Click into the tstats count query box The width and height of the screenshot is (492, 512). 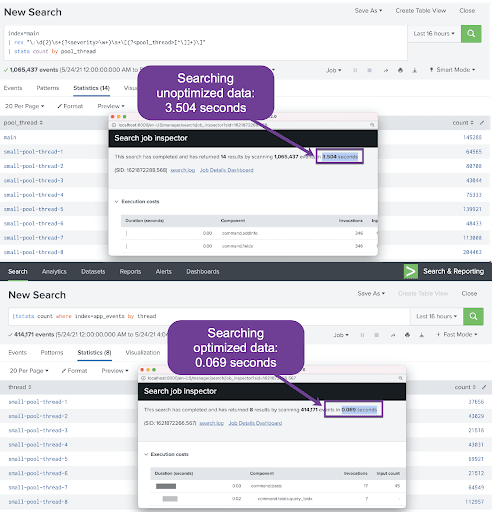pos(209,316)
